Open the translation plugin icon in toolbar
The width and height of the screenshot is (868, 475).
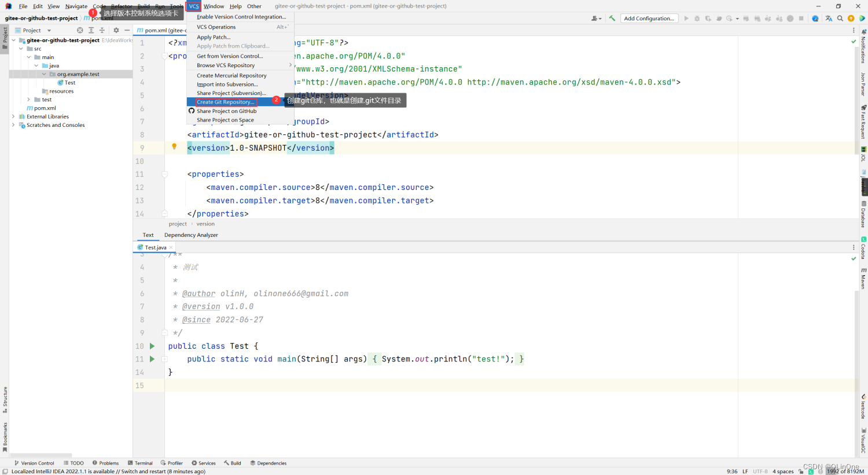[x=829, y=19]
